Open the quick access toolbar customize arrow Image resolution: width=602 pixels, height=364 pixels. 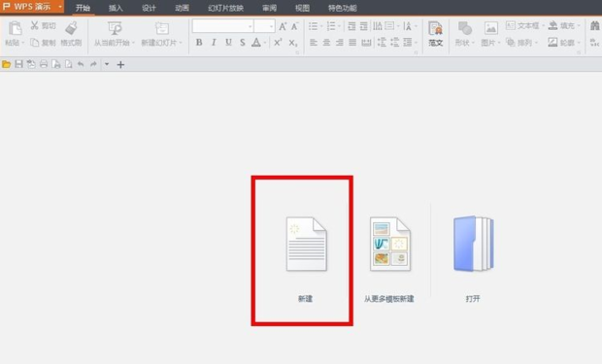pos(107,64)
